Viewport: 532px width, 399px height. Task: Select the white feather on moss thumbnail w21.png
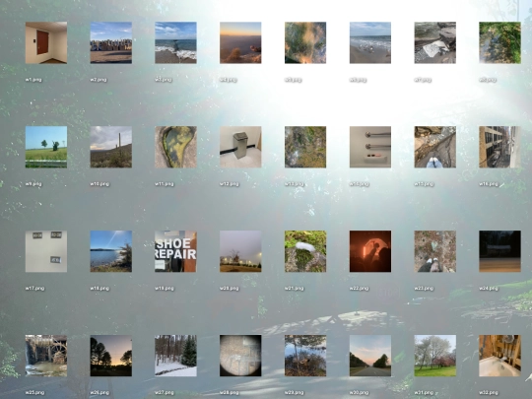[x=305, y=251]
